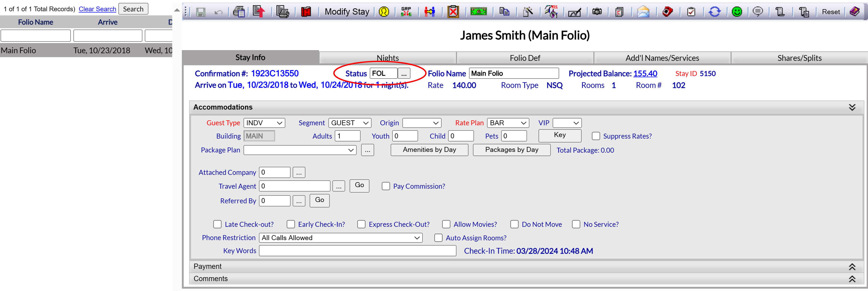
Task: Open the VIP dropdown
Action: [x=567, y=123]
